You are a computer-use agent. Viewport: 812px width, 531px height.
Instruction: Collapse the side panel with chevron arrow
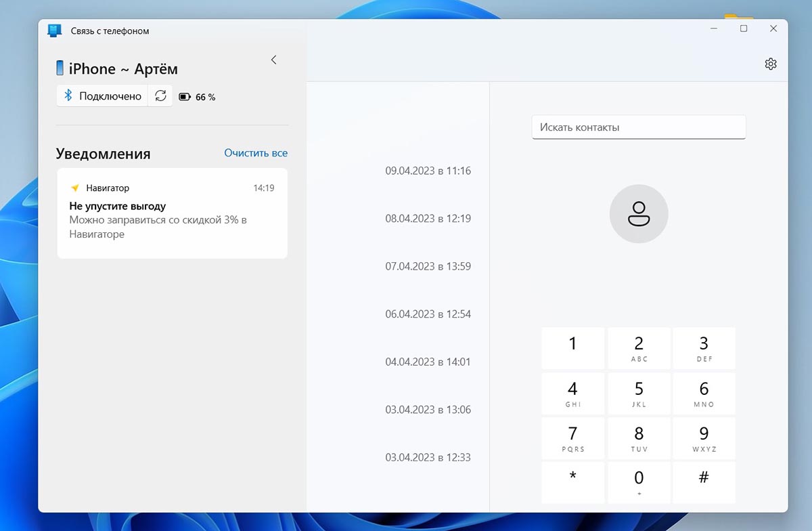(x=273, y=60)
